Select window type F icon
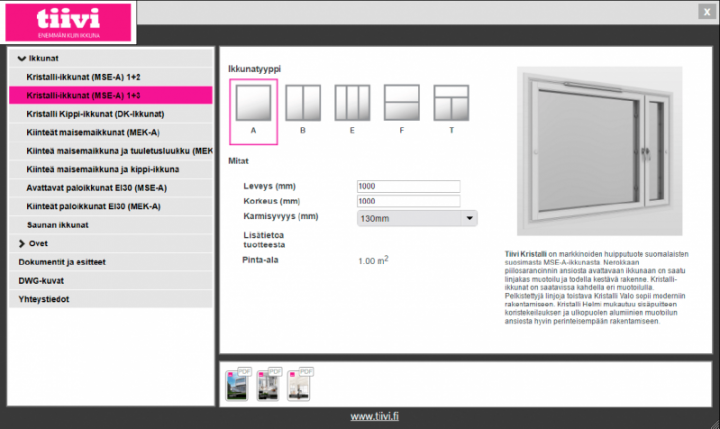The width and height of the screenshot is (720, 429). point(401,104)
